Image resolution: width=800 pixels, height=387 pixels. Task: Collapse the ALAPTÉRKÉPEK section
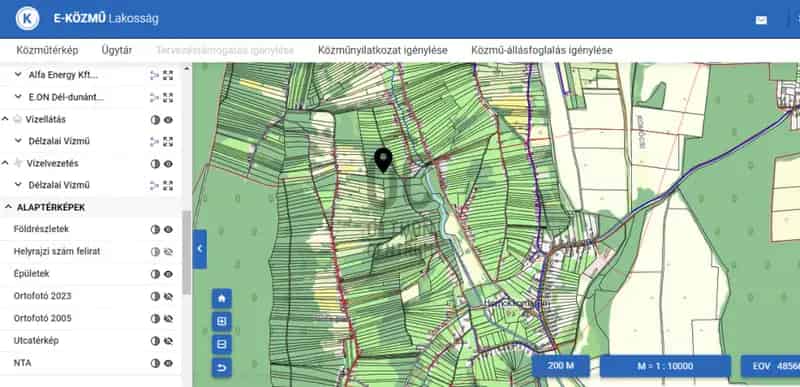tap(8, 208)
